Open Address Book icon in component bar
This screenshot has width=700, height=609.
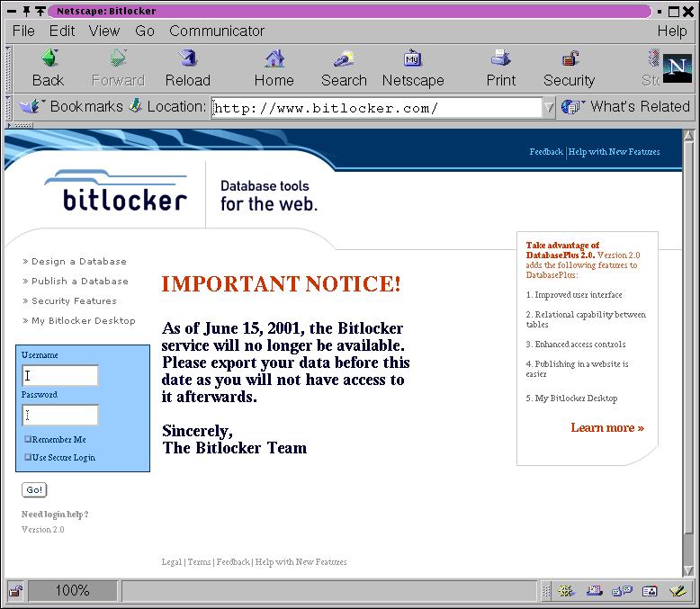click(x=650, y=591)
